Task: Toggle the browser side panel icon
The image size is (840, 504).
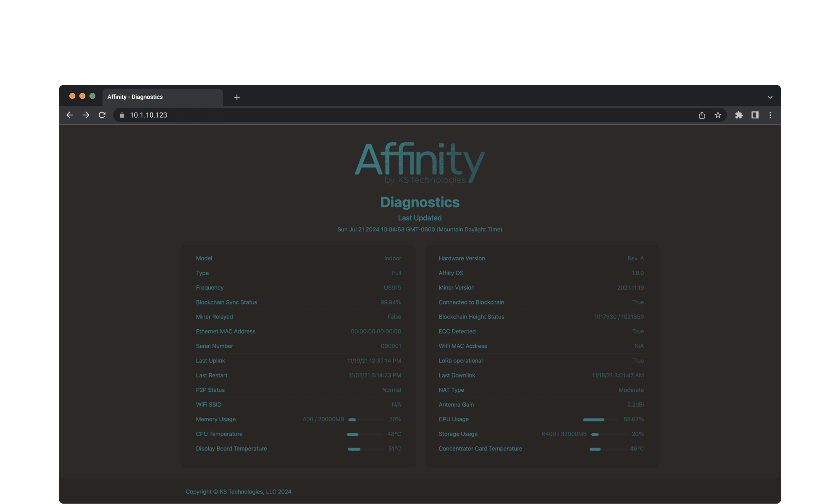Action: [x=755, y=115]
